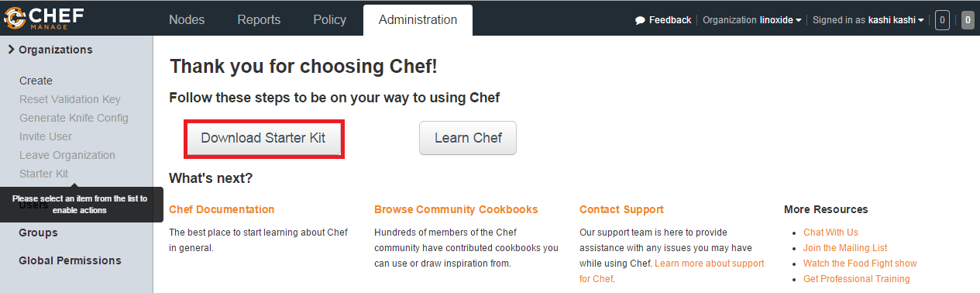The height and width of the screenshot is (293, 980).
Task: Click the Learn Chef button
Action: coord(468,138)
